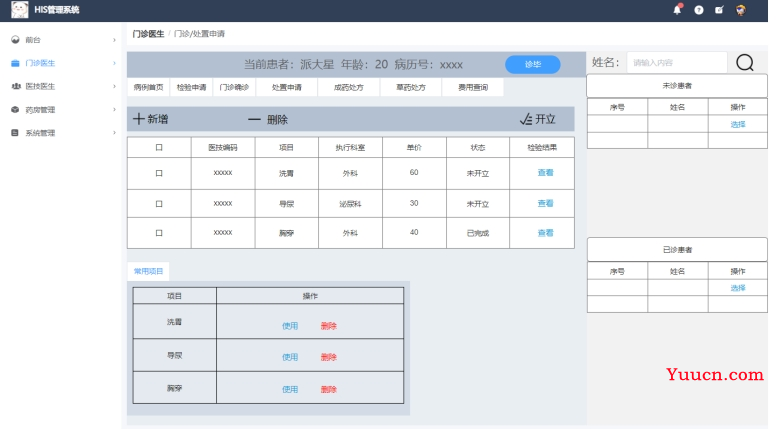Expand the 医技医生 menu chevron
This screenshot has width=776, height=429.
(114, 86)
